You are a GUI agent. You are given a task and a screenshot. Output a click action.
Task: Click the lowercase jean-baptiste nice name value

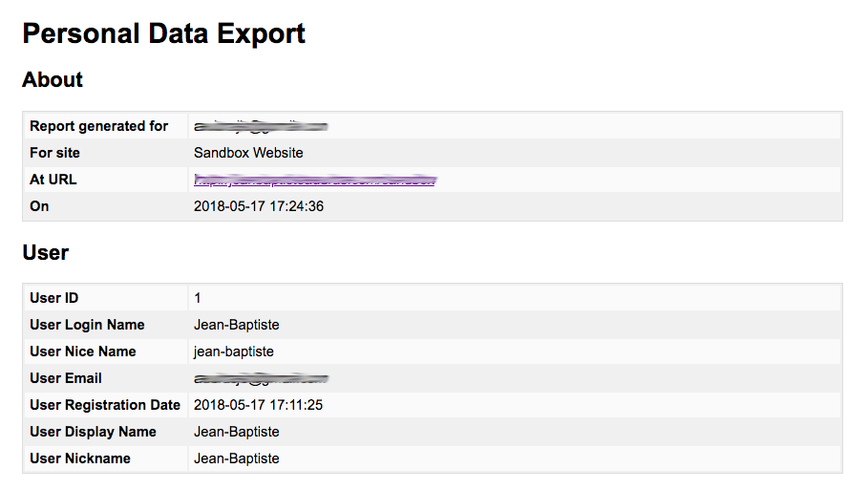(234, 352)
